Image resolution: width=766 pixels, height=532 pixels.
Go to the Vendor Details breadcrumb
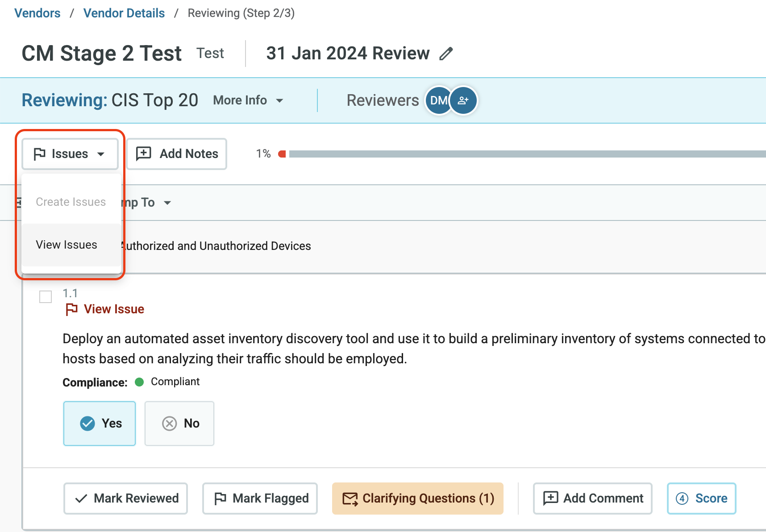(124, 13)
